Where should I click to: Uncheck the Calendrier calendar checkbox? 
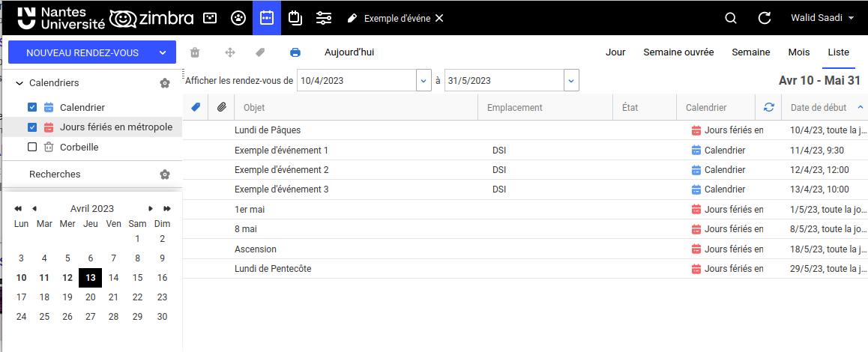pyautogui.click(x=32, y=108)
